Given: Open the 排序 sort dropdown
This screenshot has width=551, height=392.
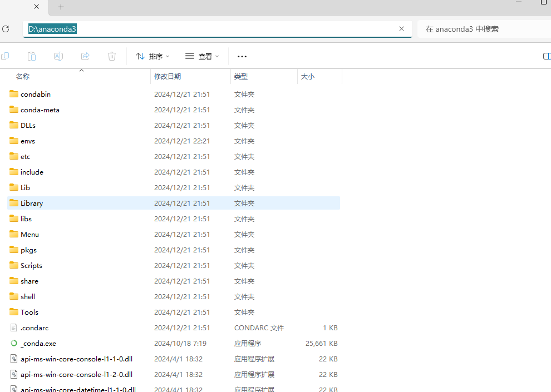Looking at the screenshot, I should 153,56.
